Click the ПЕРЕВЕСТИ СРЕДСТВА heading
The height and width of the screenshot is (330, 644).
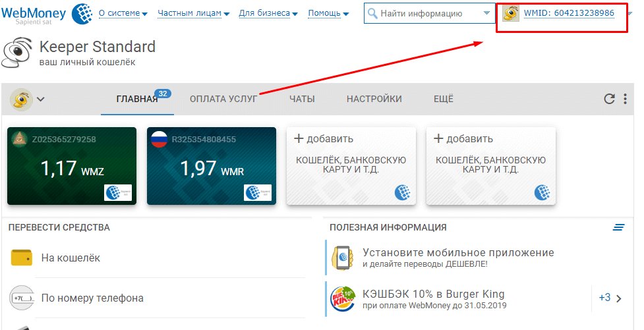pyautogui.click(x=59, y=227)
